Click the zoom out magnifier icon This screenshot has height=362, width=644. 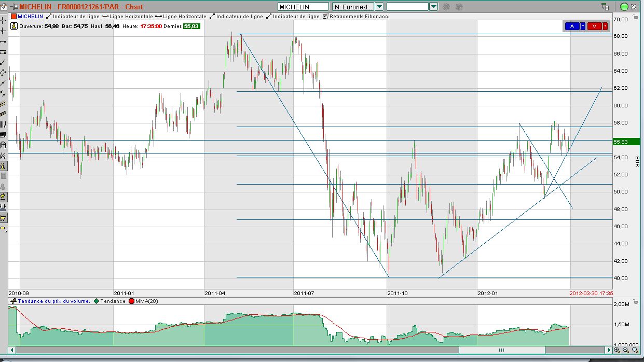point(626,350)
